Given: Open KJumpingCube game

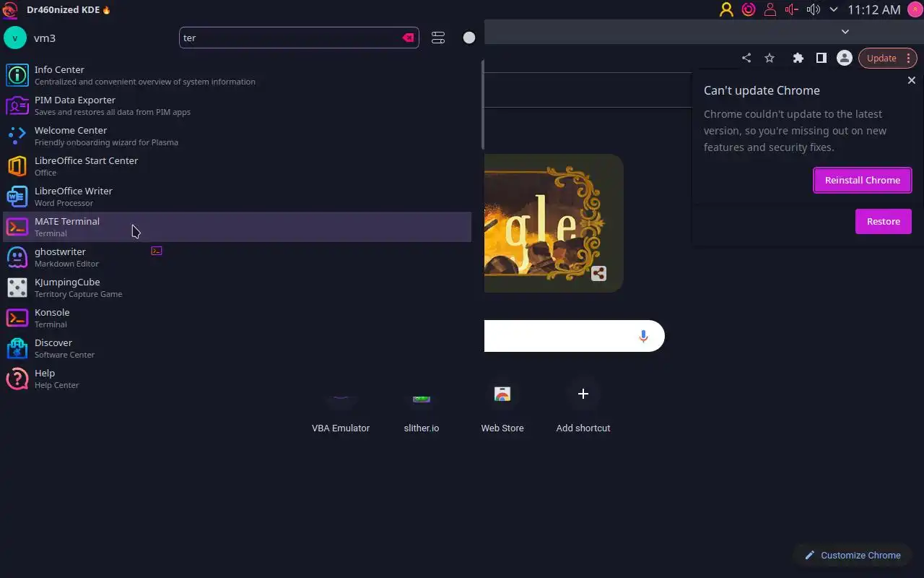Looking at the screenshot, I should [237, 288].
